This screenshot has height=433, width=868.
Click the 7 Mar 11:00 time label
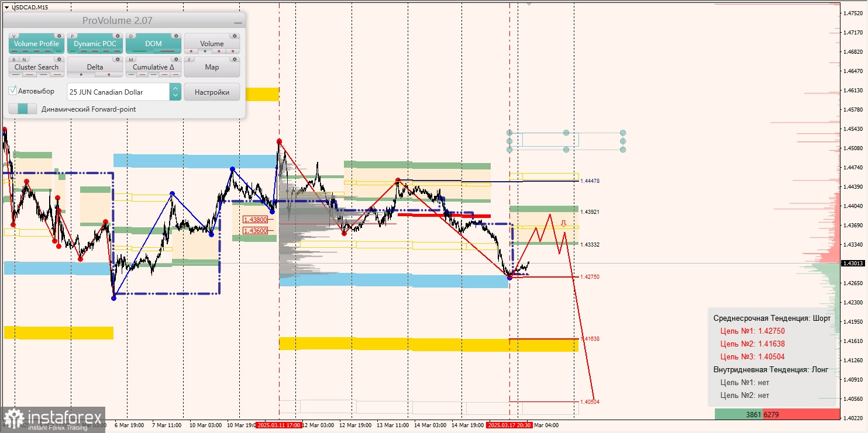tap(167, 425)
